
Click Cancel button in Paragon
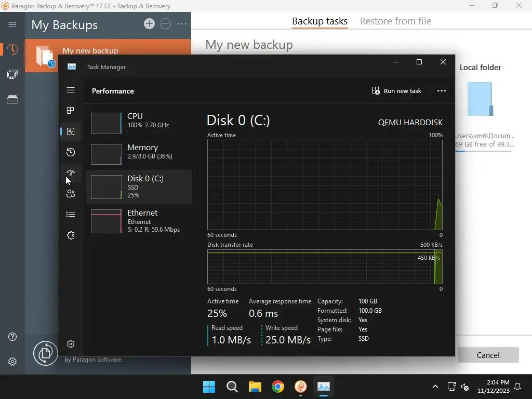488,355
